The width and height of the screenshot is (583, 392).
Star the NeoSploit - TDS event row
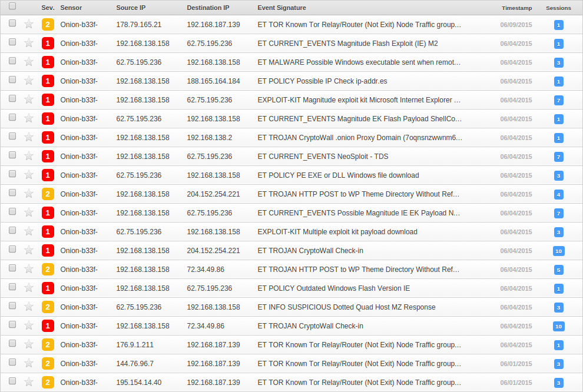29,156
